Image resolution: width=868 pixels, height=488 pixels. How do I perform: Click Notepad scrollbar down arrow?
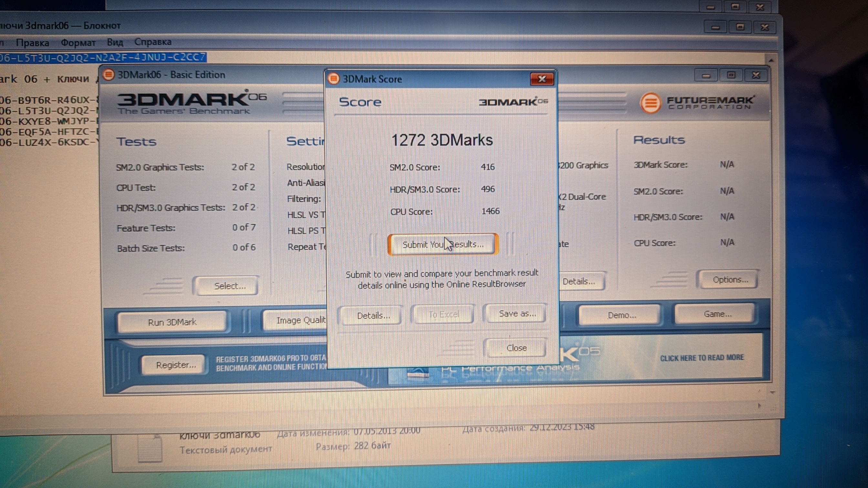pyautogui.click(x=773, y=392)
